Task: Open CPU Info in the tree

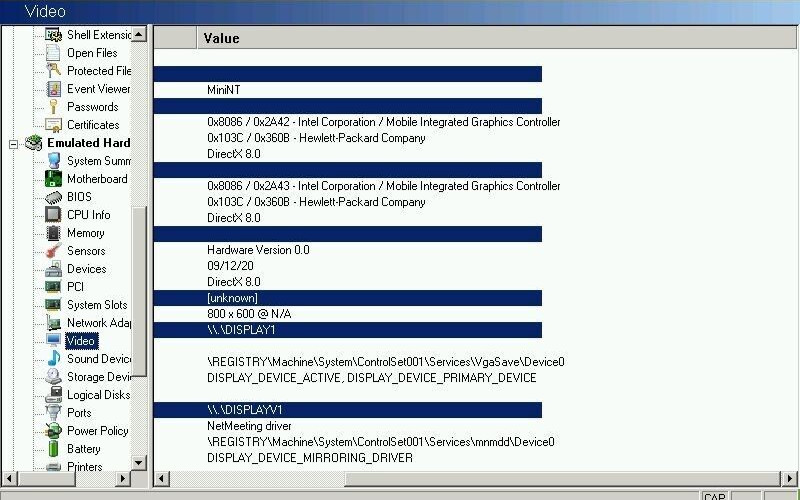Action: 88,215
